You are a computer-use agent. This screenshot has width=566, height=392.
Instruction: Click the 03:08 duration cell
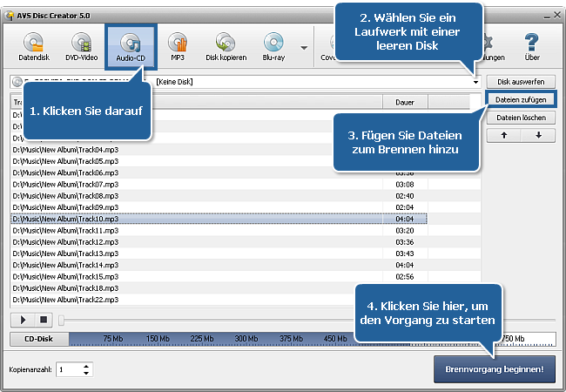coord(405,185)
